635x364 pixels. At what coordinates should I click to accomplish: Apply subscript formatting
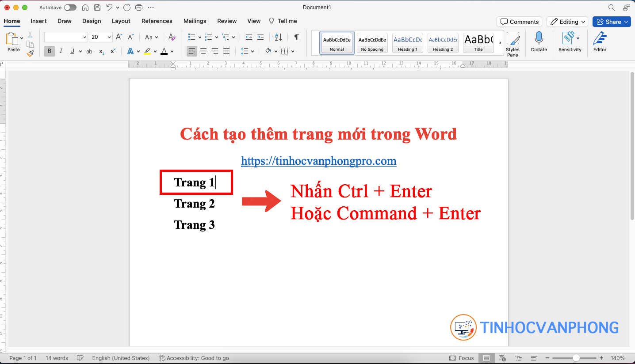pyautogui.click(x=101, y=51)
